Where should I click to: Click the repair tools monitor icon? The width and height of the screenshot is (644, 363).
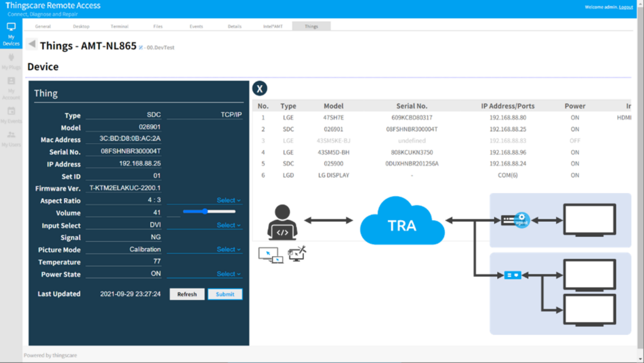297,254
